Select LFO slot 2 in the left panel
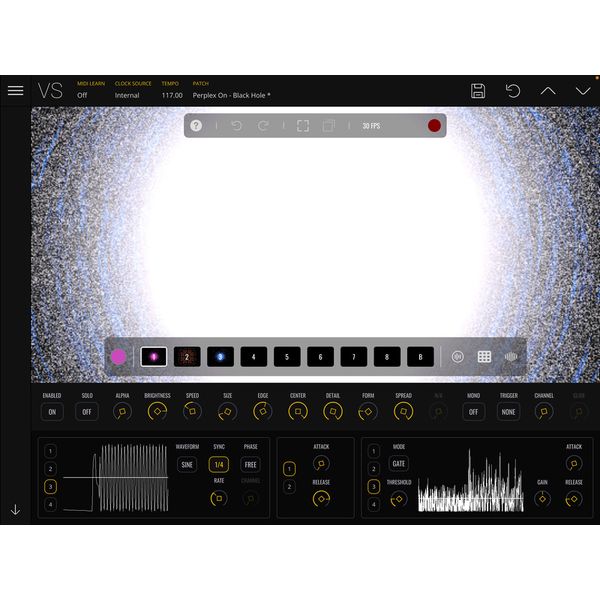 (50, 468)
